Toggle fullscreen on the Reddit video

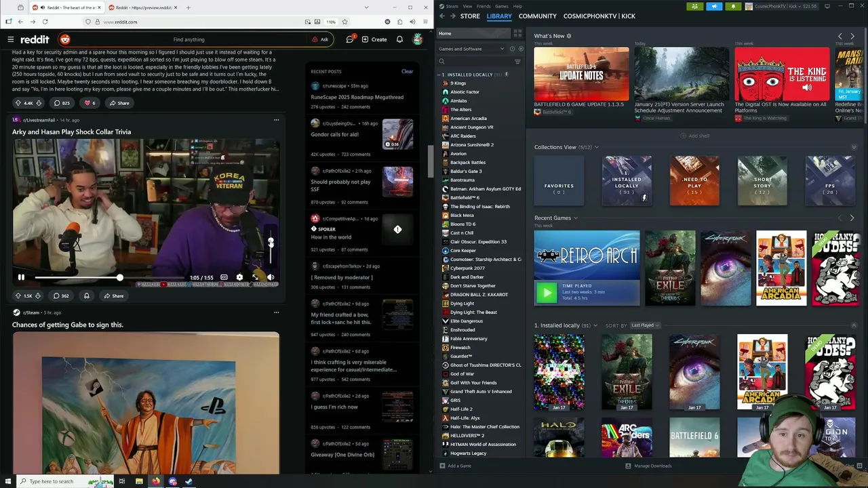pos(255,277)
